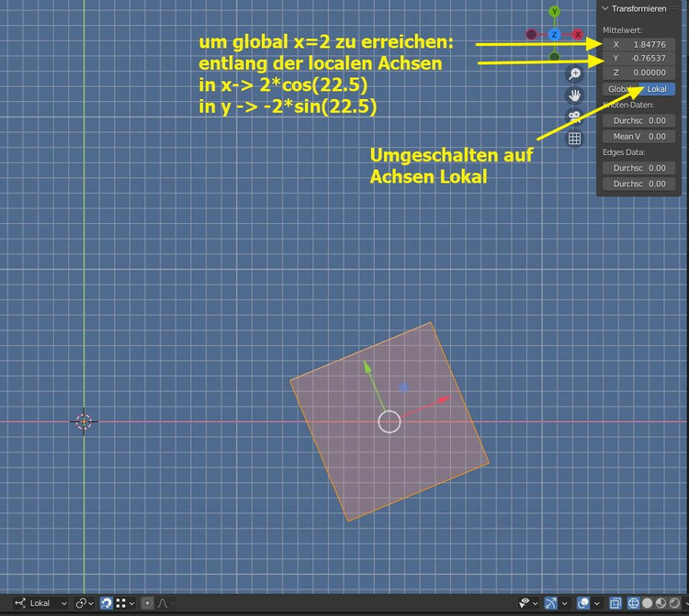The width and height of the screenshot is (689, 616).
Task: Collapse the Transformieren panel
Action: 605,8
